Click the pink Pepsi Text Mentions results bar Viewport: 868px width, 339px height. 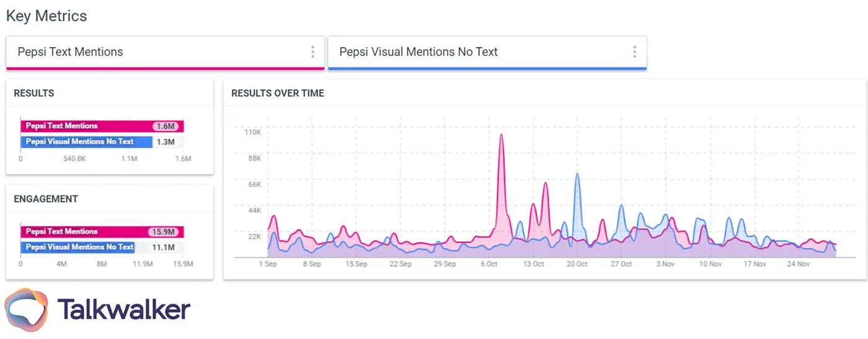coord(87,126)
